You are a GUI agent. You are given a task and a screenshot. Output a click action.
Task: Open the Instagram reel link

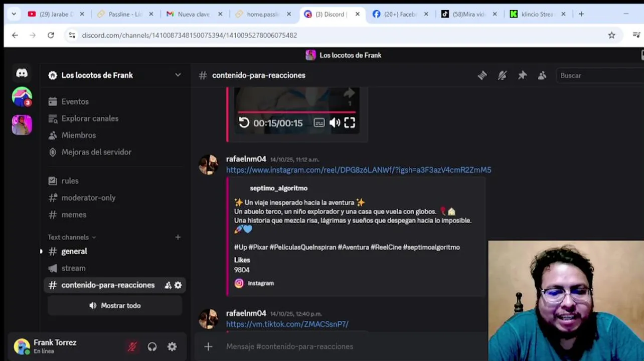click(x=359, y=170)
